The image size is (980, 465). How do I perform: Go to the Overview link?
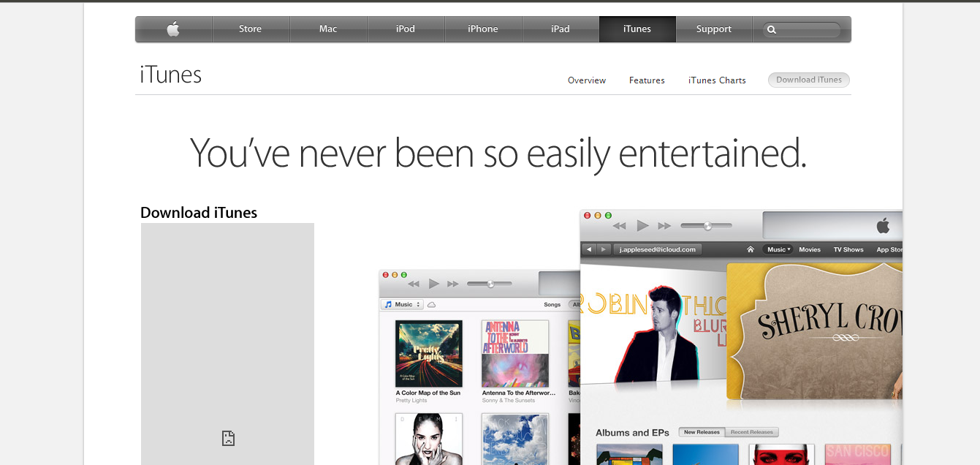click(587, 80)
